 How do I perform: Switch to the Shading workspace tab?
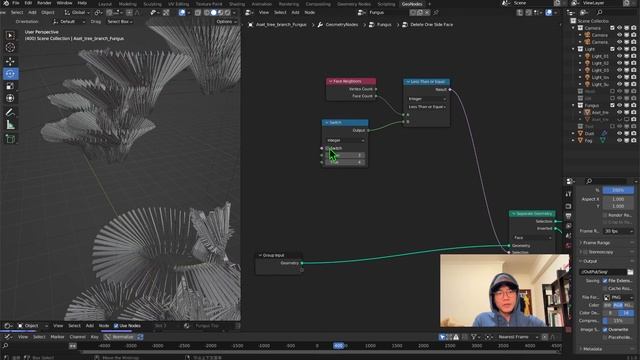pyautogui.click(x=237, y=4)
